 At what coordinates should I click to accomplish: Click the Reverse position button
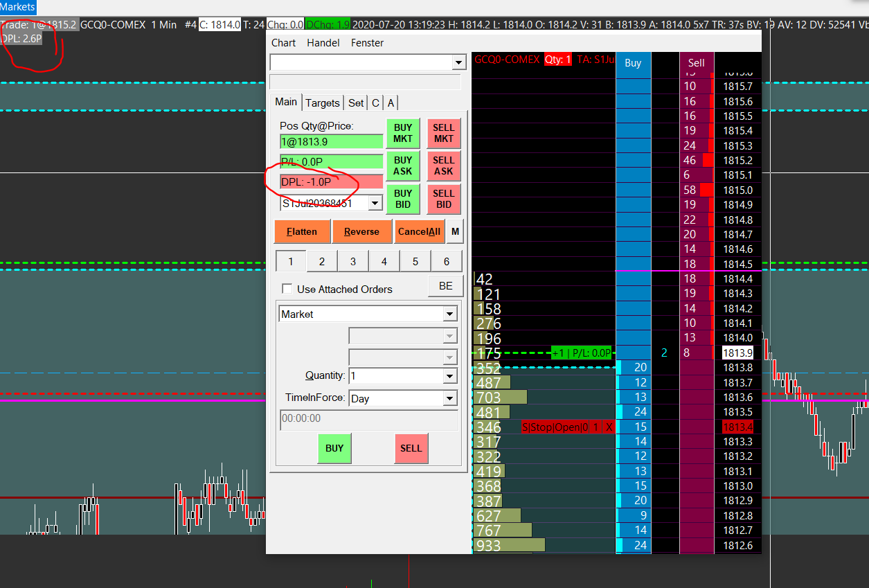pyautogui.click(x=361, y=231)
